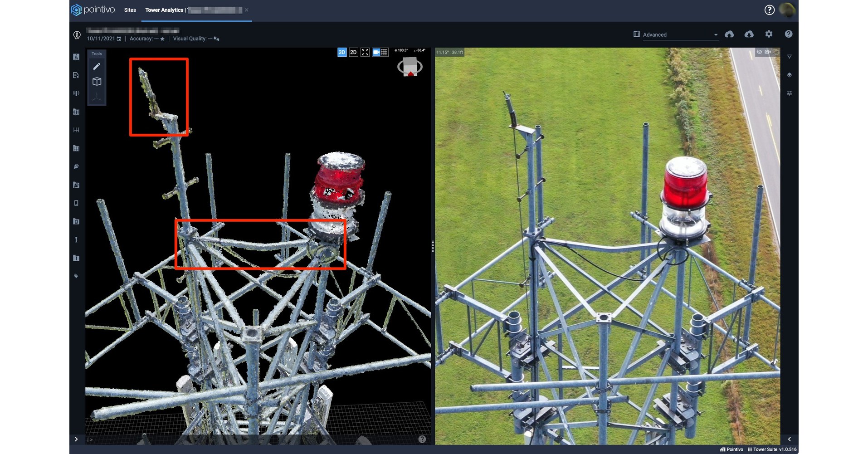Select the Sites menu item
Screen dimensions: 868x454
tap(130, 10)
